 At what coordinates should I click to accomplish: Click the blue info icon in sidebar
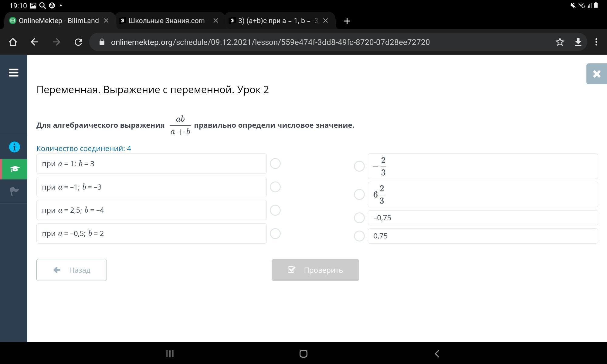click(14, 147)
